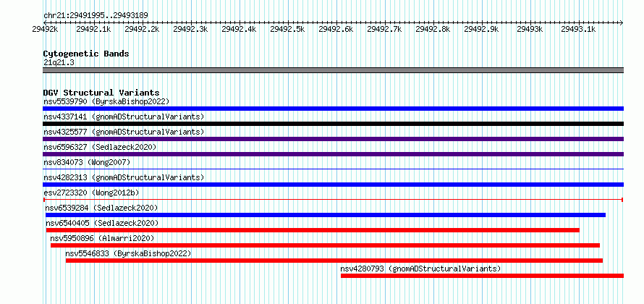Click the 29492.4k ruler tick label
Image resolution: width=644 pixels, height=304 pixels.
click(x=239, y=29)
